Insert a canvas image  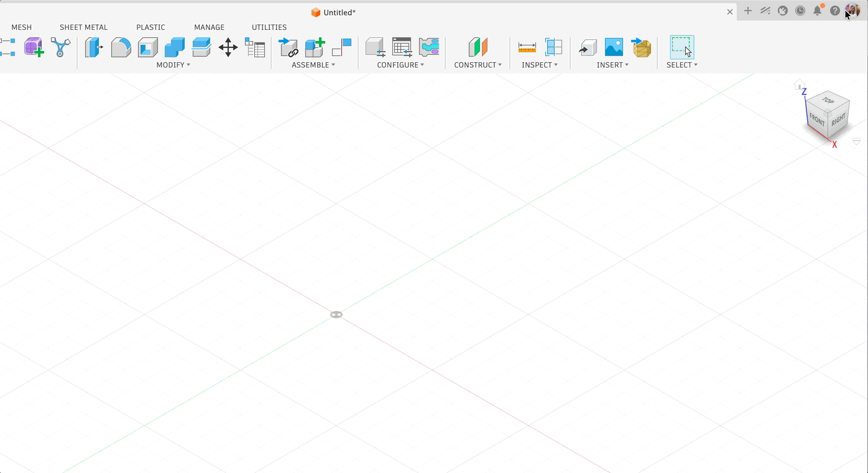click(614, 47)
